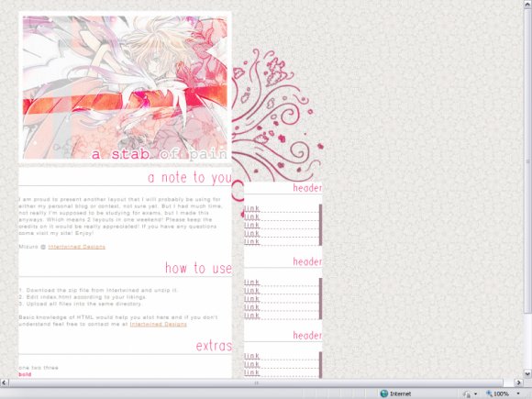
Task: Click the 'Mizuro @' signature text
Action: coord(32,247)
